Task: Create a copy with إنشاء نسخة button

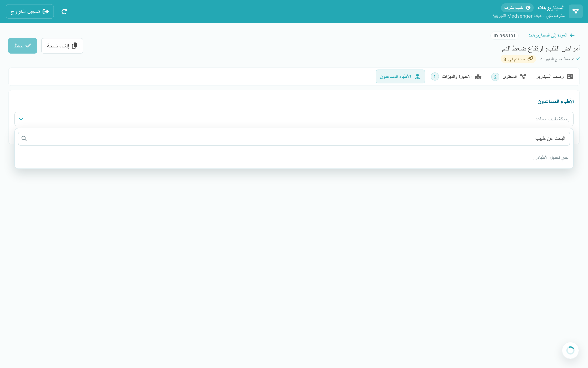Action: [62, 46]
